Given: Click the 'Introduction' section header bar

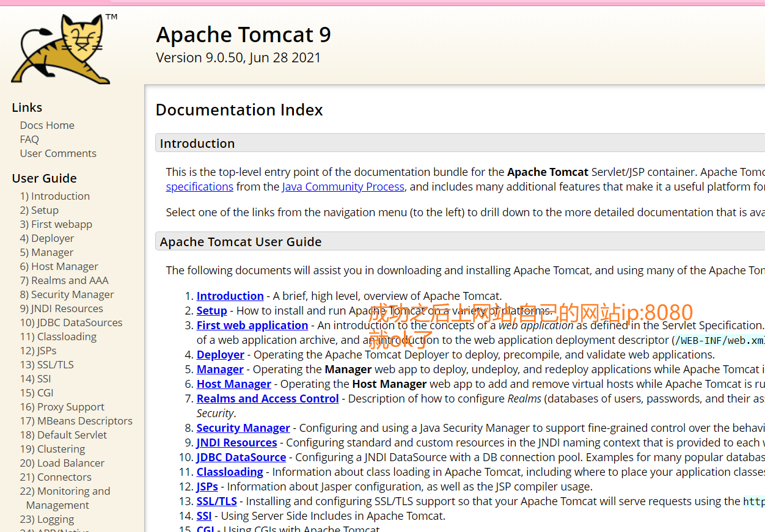Looking at the screenshot, I should coord(460,144).
